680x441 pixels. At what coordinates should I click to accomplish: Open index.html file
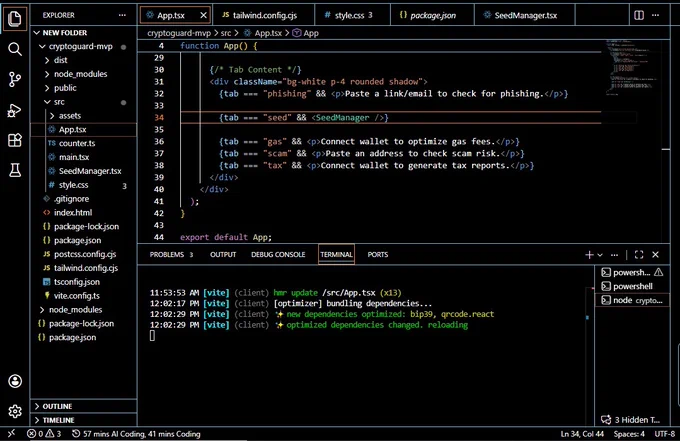83,212
